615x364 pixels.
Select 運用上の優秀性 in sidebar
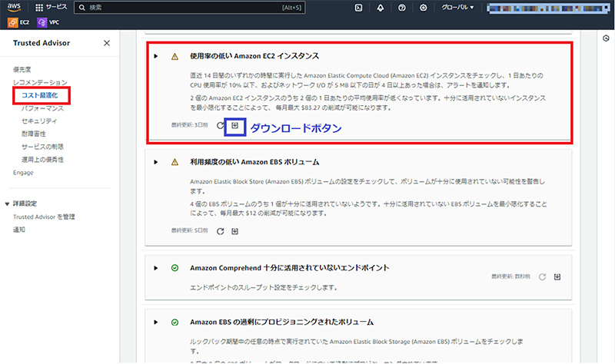point(42,160)
